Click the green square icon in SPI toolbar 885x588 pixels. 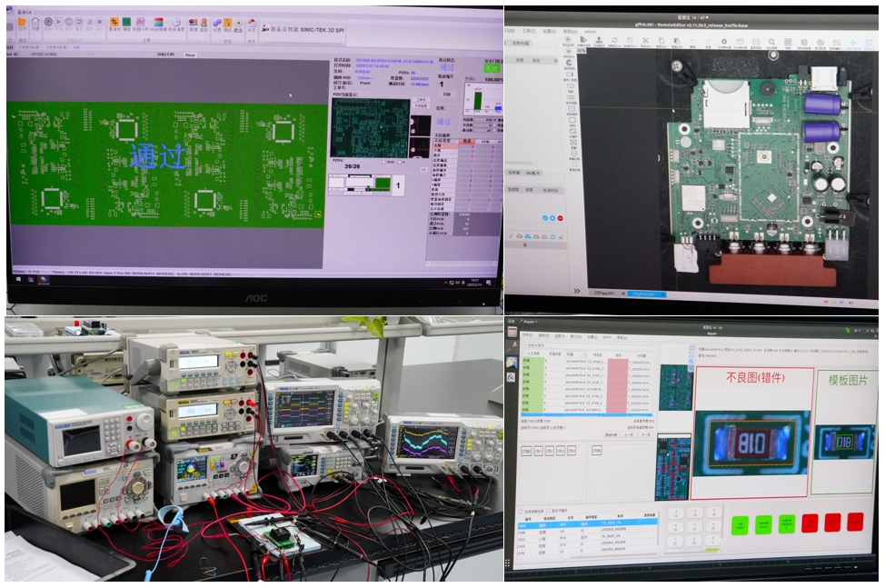(x=127, y=23)
